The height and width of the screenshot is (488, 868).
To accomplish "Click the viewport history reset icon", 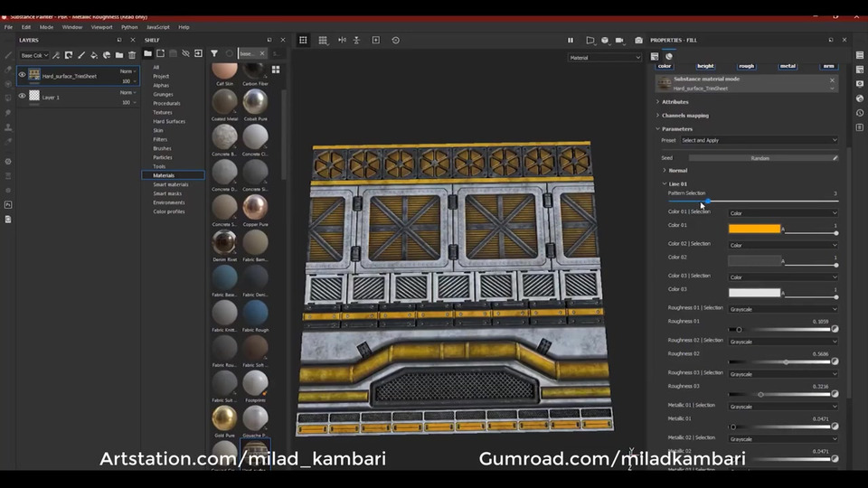I will coord(395,40).
